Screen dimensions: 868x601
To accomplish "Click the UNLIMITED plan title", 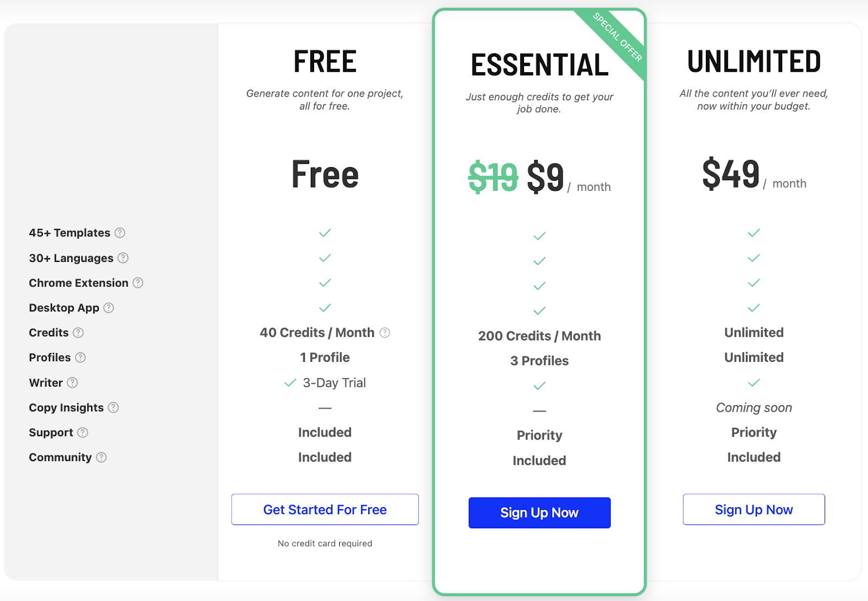I will (754, 61).
